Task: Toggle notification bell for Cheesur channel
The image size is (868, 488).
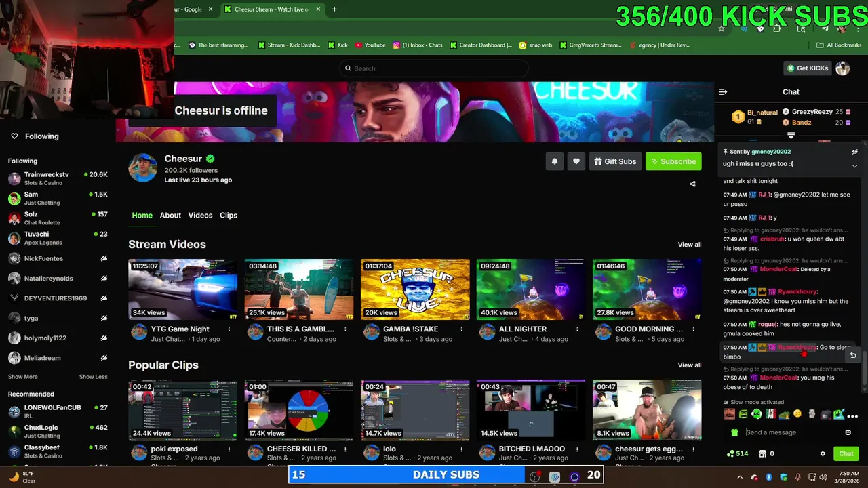Action: 555,161
